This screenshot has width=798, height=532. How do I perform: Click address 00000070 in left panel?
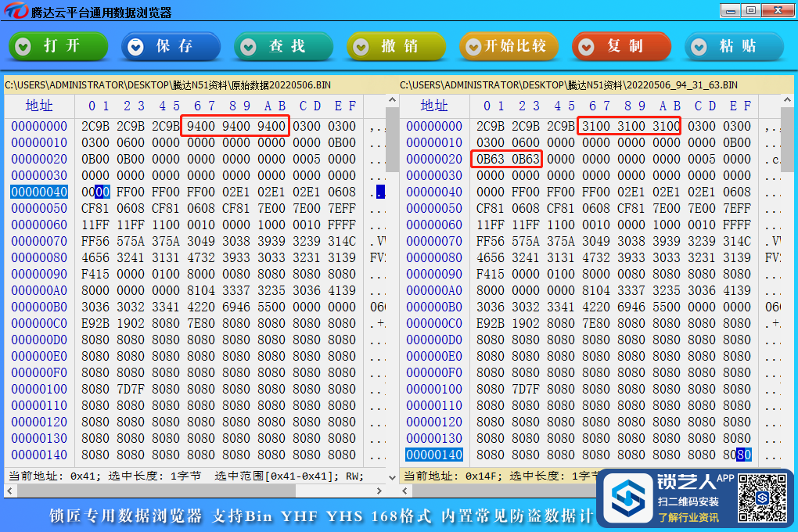tap(39, 241)
